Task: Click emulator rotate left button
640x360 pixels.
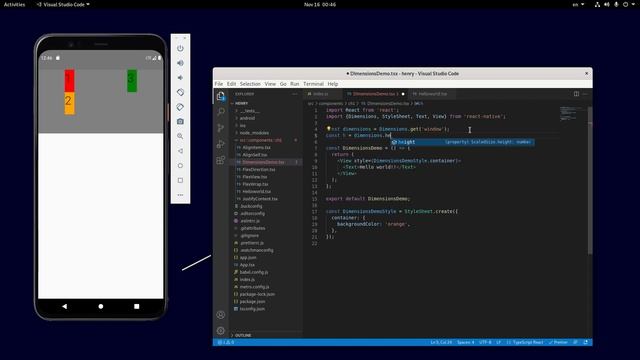Action: coord(180,92)
